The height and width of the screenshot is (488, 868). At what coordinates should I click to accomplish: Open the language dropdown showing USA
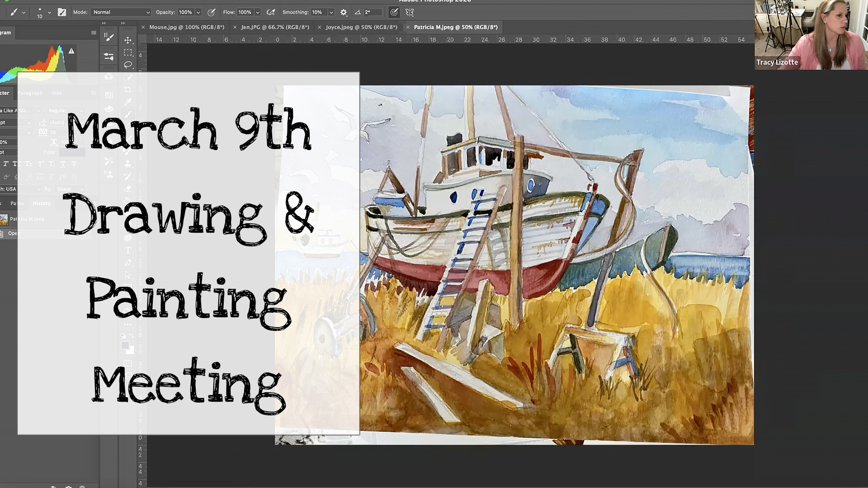(x=20, y=189)
